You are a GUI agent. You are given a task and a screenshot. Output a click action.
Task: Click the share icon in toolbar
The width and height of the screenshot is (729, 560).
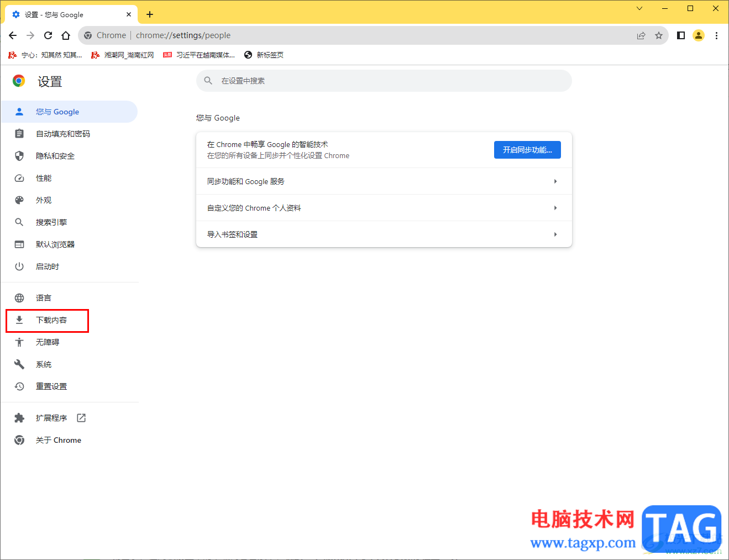641,35
